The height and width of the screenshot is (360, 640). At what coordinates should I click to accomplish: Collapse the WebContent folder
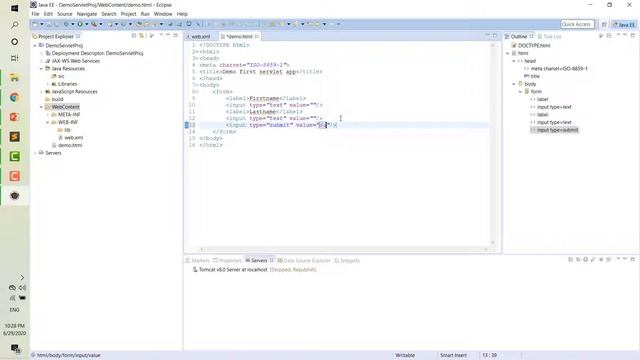tap(42, 107)
